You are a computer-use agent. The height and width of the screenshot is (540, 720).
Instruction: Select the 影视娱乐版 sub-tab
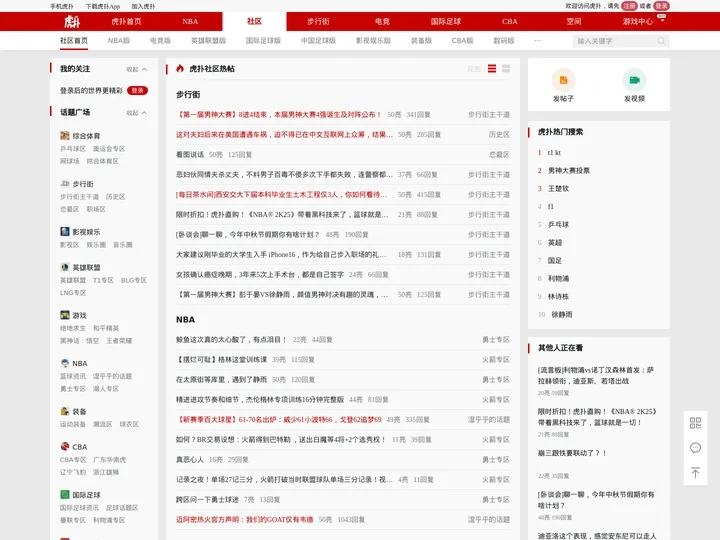point(373,40)
